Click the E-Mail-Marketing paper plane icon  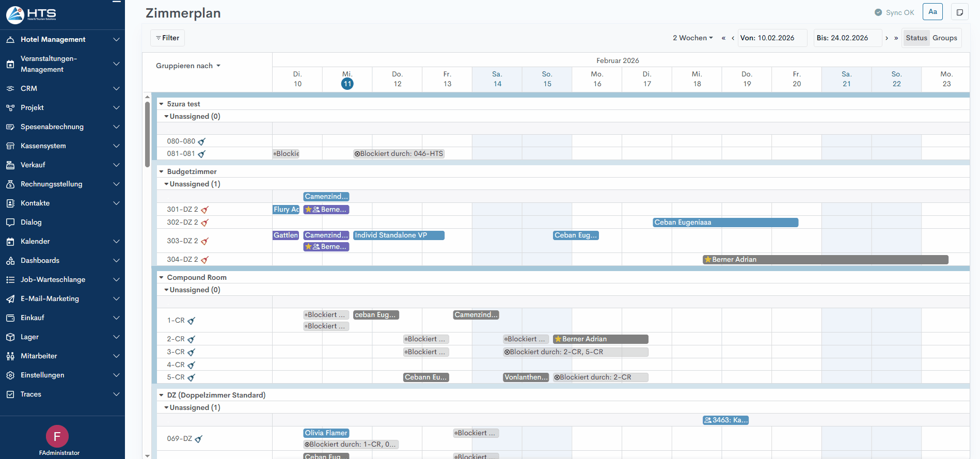pyautogui.click(x=10, y=299)
